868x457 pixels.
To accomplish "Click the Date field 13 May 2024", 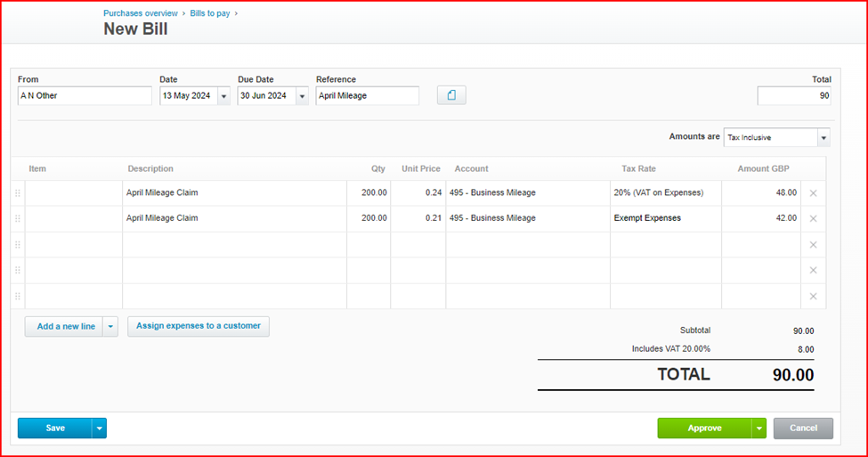I will [x=189, y=96].
